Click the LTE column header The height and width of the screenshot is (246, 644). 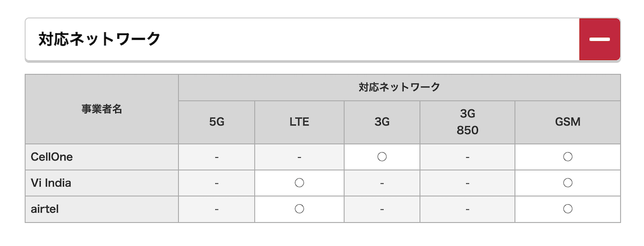tap(299, 122)
